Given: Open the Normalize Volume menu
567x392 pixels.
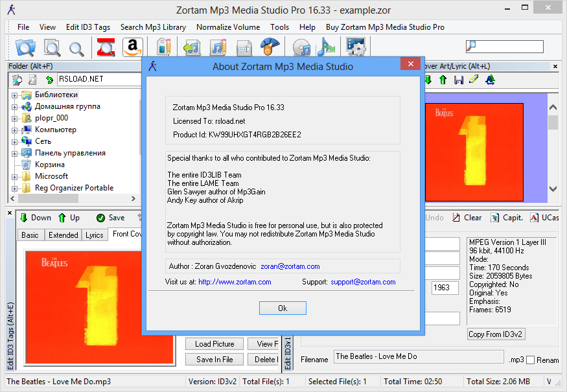Looking at the screenshot, I should point(228,27).
